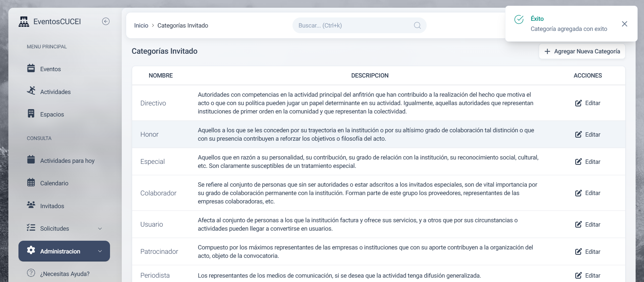644x282 pixels.
Task: Expand the Administracion submenu chevron
Action: (x=100, y=251)
